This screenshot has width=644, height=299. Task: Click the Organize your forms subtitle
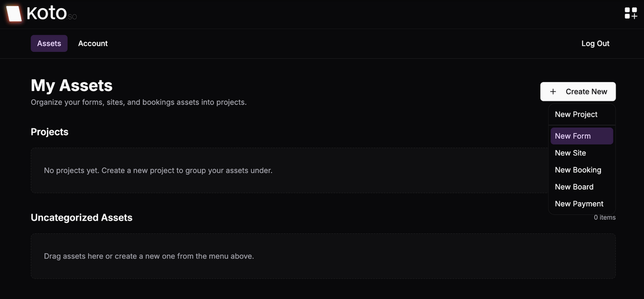[x=138, y=102]
